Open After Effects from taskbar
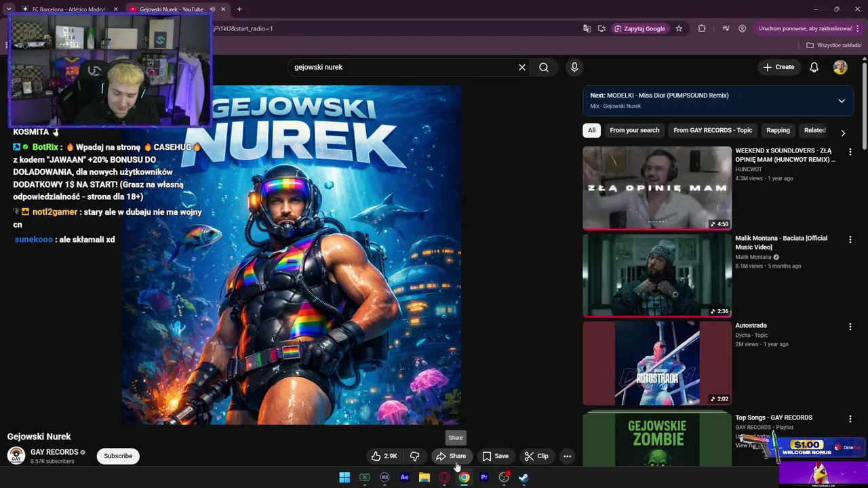This screenshot has height=488, width=868. pyautogui.click(x=404, y=477)
